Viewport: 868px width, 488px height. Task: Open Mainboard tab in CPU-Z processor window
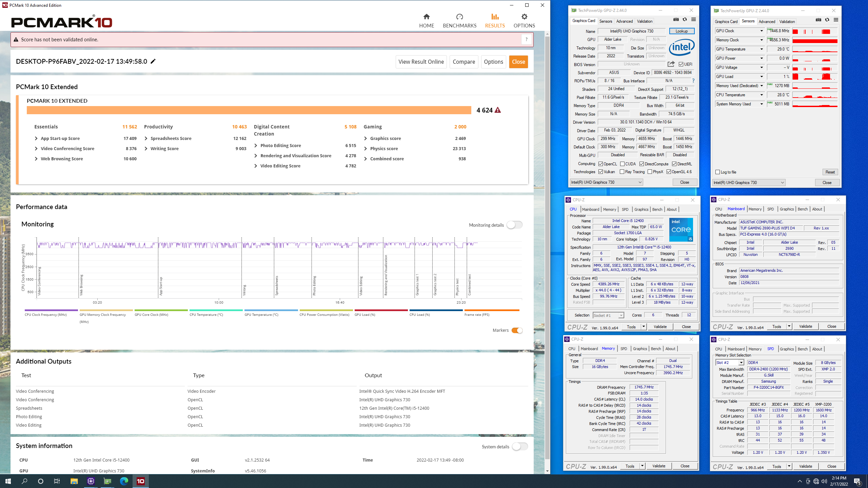[590, 209]
